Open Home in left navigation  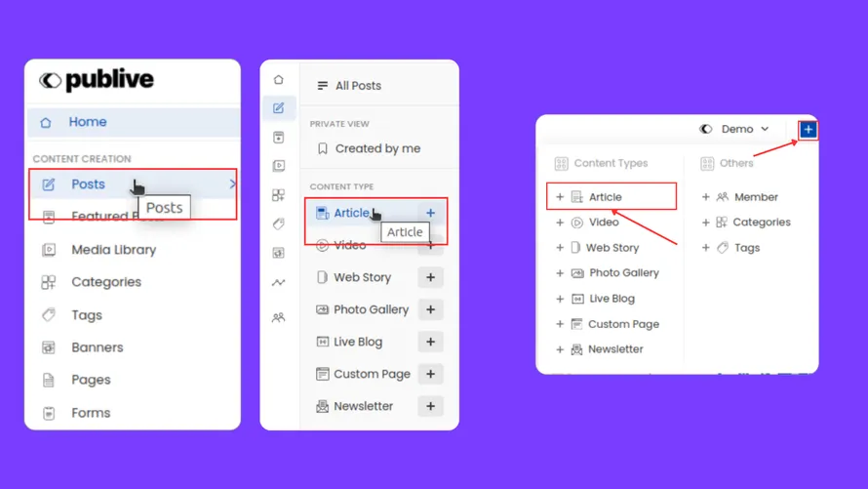87,122
